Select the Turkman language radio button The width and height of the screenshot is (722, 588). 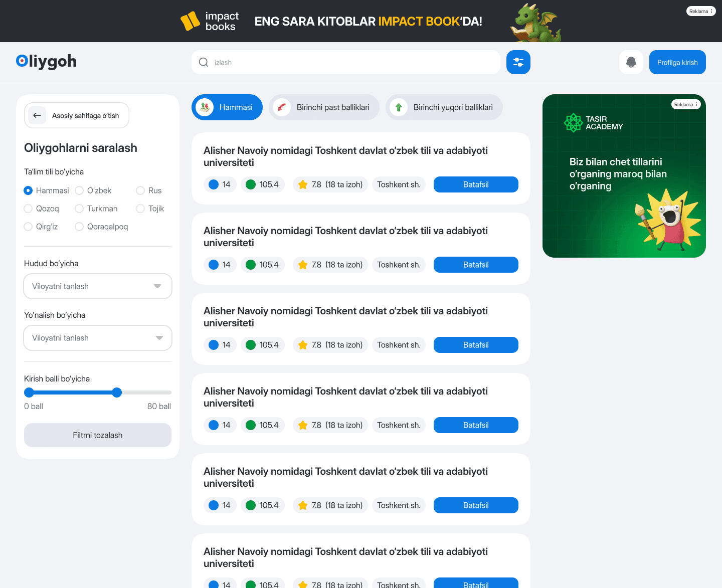click(79, 209)
